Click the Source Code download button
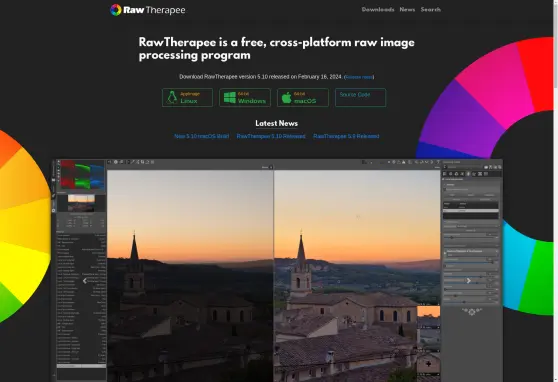 tap(360, 98)
